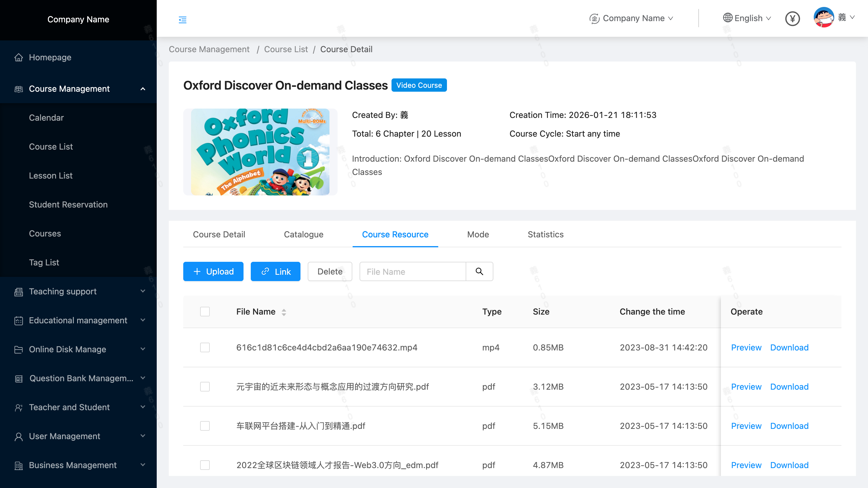Click the globe language icon
The height and width of the screenshot is (488, 868).
click(x=728, y=18)
